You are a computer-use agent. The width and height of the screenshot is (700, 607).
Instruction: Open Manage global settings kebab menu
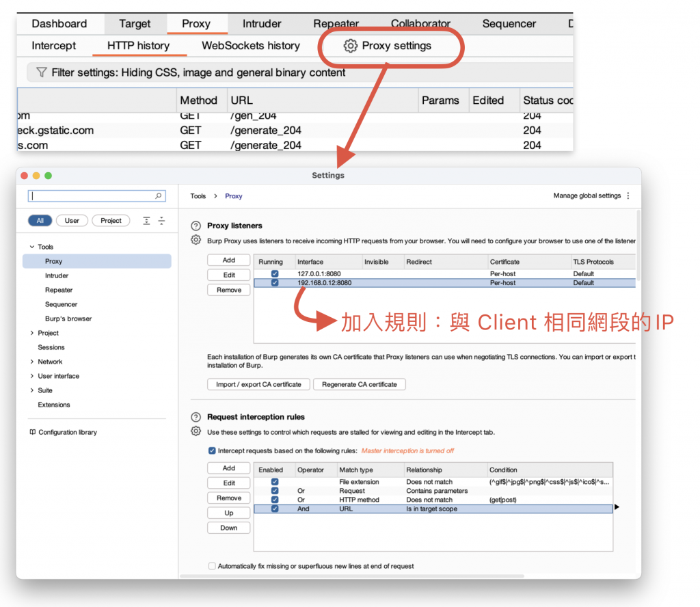[628, 195]
